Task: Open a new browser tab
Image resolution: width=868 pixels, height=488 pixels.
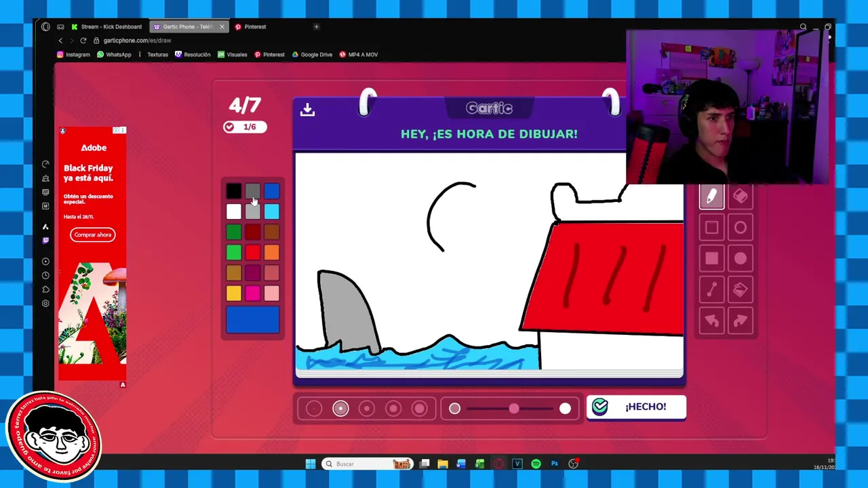Action: click(x=316, y=26)
